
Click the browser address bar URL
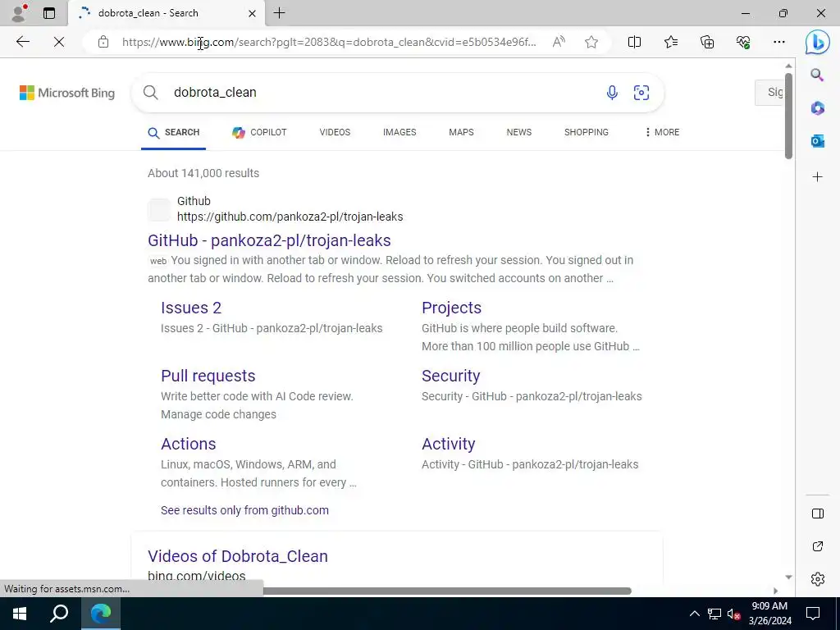329,43
